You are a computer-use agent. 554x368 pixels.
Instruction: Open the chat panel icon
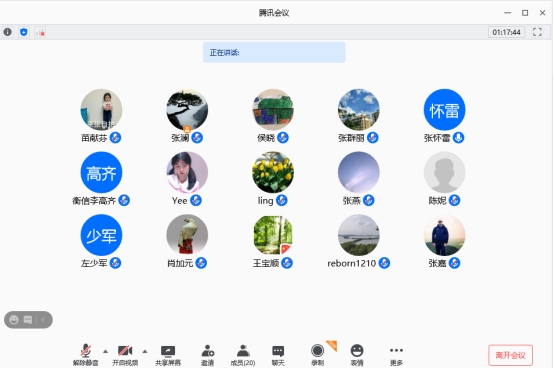(x=278, y=356)
